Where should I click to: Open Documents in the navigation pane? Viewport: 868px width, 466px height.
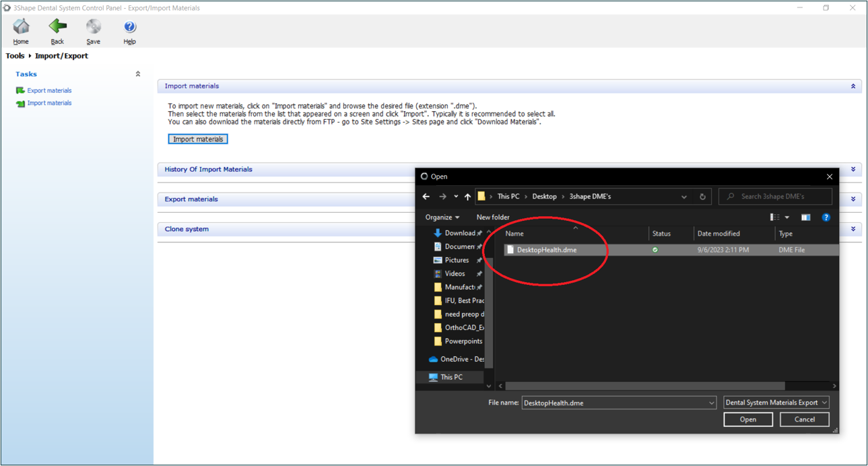[x=458, y=246]
